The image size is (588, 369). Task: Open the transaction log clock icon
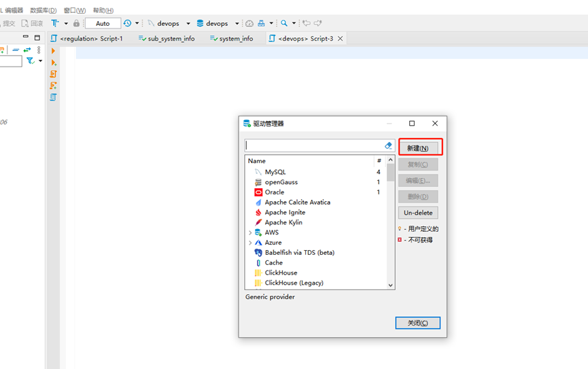tap(128, 23)
